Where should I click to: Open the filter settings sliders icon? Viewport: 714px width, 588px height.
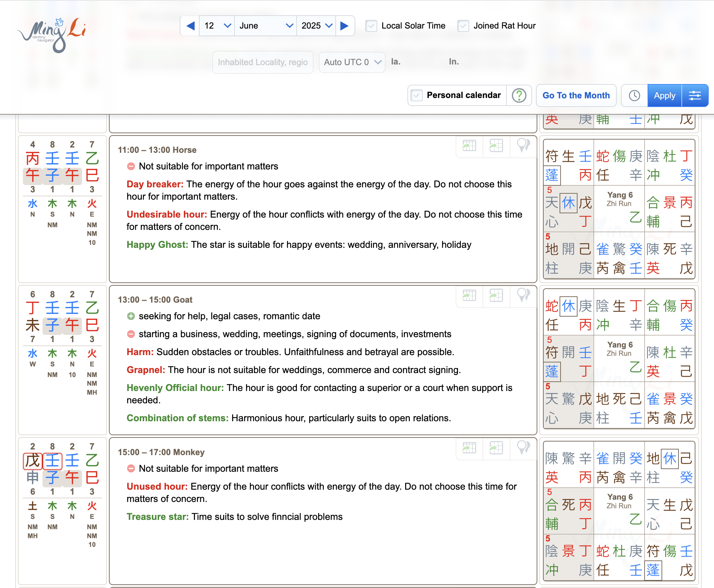point(695,95)
